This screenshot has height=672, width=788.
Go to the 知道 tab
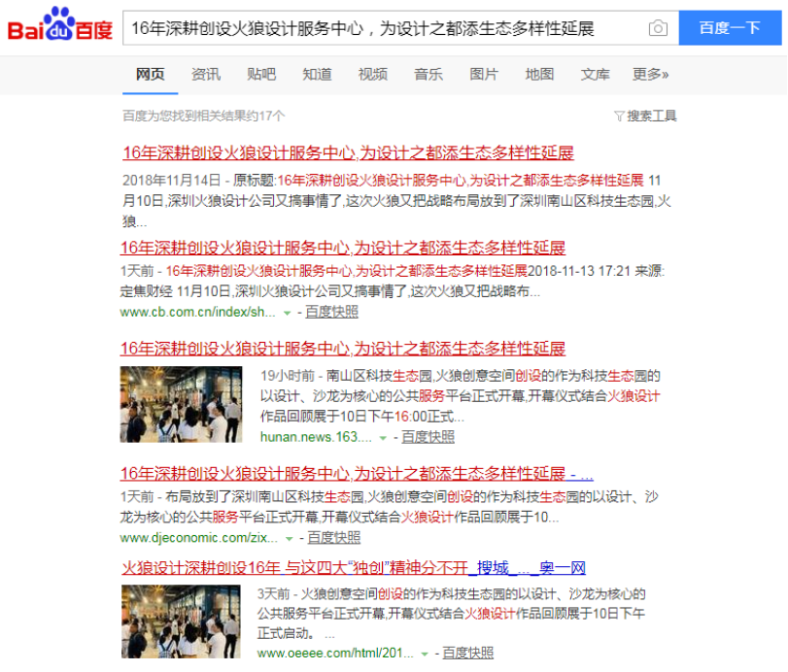coord(317,75)
